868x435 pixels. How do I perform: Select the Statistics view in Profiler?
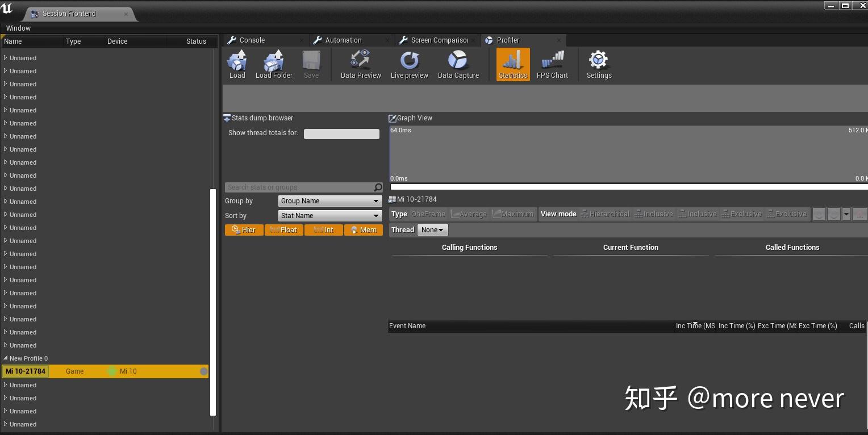(x=512, y=64)
